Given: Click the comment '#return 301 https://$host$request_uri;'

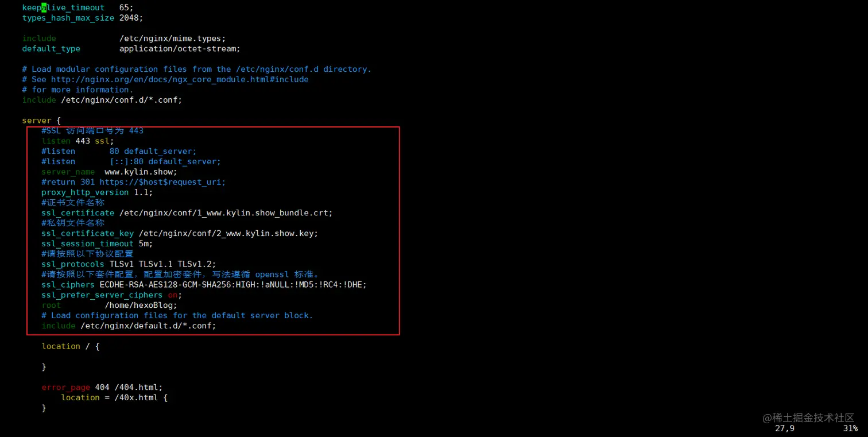Looking at the screenshot, I should tap(134, 182).
